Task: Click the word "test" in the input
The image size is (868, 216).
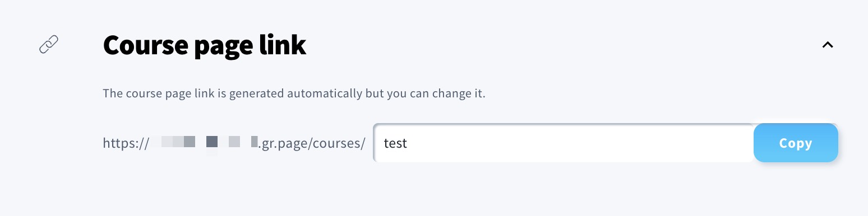Action: click(x=395, y=143)
